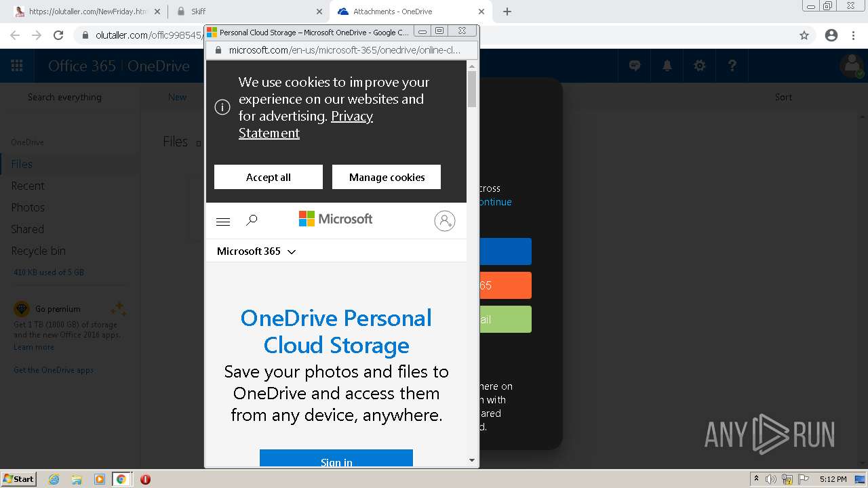Click the volume icon in system tray
Viewport: 868px width, 488px height.
click(772, 479)
